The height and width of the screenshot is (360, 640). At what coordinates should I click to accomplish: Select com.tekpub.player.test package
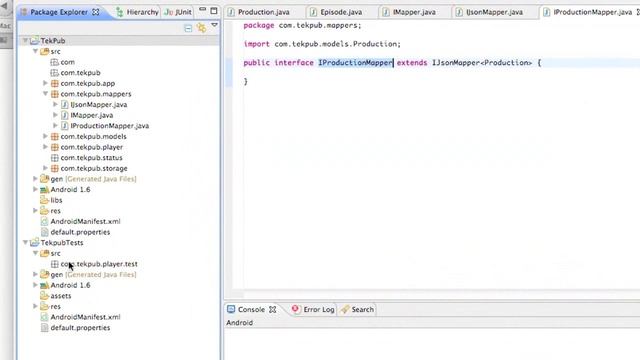(99, 264)
